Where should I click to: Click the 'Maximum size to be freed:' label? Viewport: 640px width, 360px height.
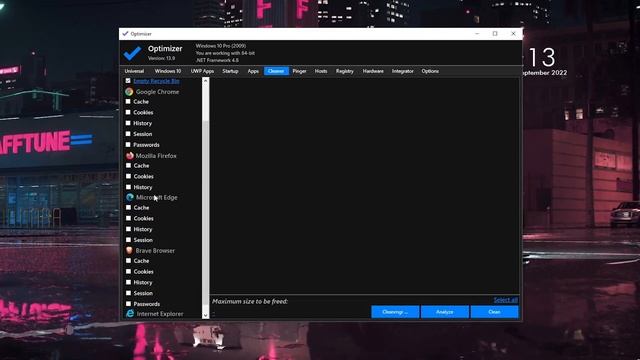pyautogui.click(x=250, y=301)
